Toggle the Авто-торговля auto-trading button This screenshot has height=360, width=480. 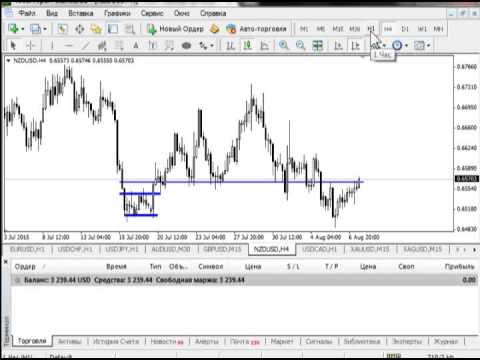256,29
